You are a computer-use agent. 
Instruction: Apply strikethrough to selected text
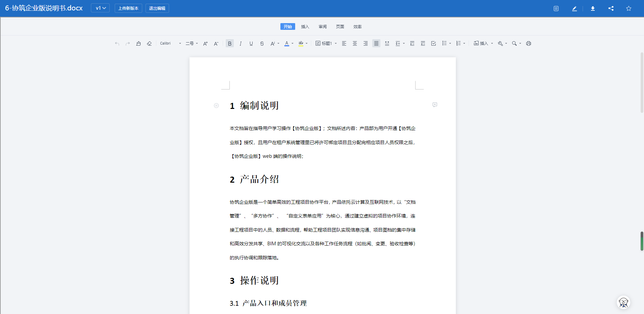coord(262,43)
